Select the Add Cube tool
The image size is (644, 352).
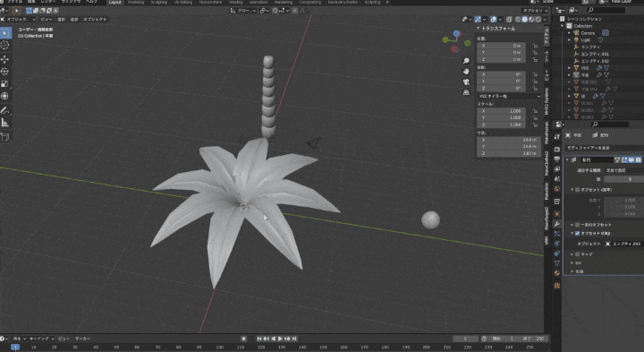click(x=5, y=137)
